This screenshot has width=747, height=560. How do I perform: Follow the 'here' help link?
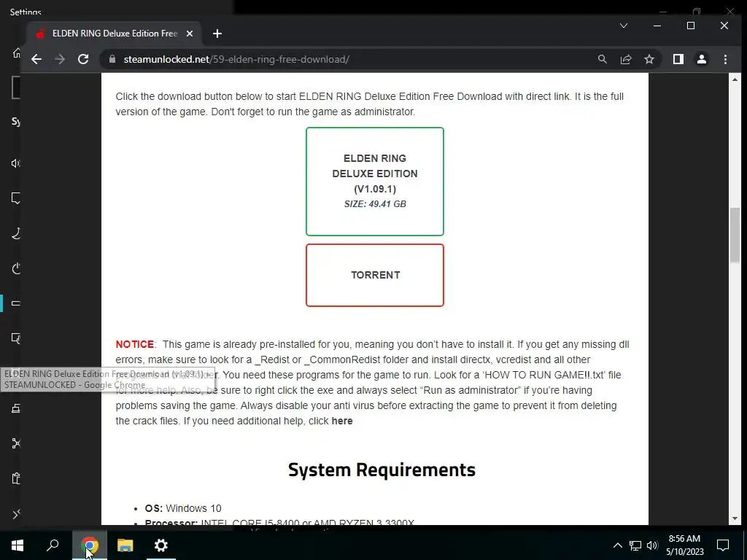point(342,421)
